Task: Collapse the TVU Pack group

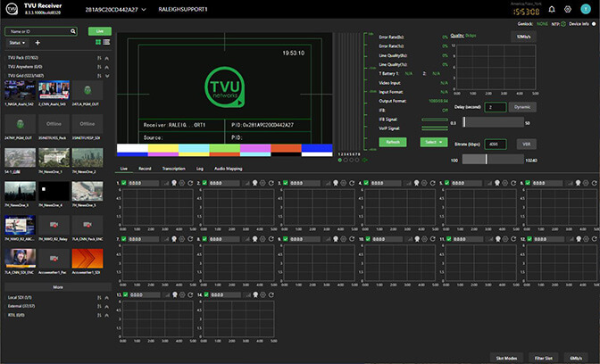Action: (x=107, y=58)
